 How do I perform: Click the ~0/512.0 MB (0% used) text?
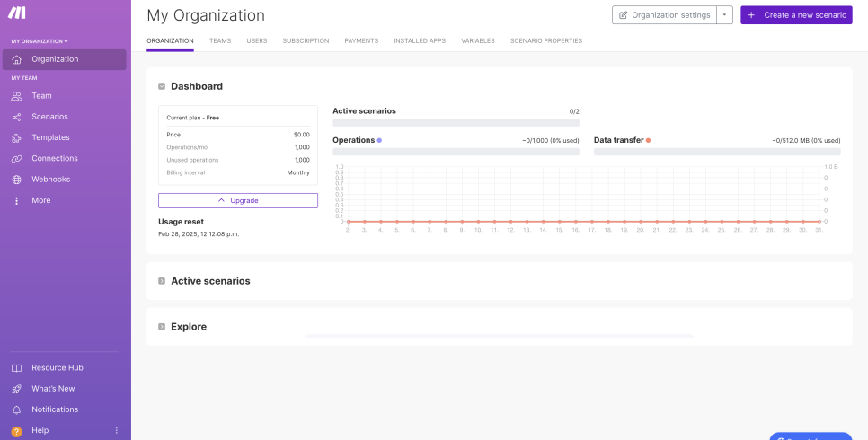point(806,141)
